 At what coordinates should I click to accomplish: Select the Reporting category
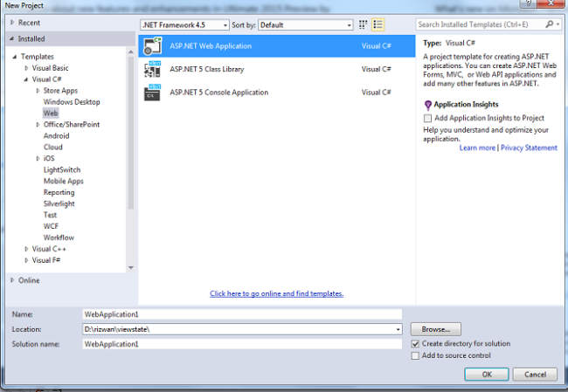coord(59,192)
